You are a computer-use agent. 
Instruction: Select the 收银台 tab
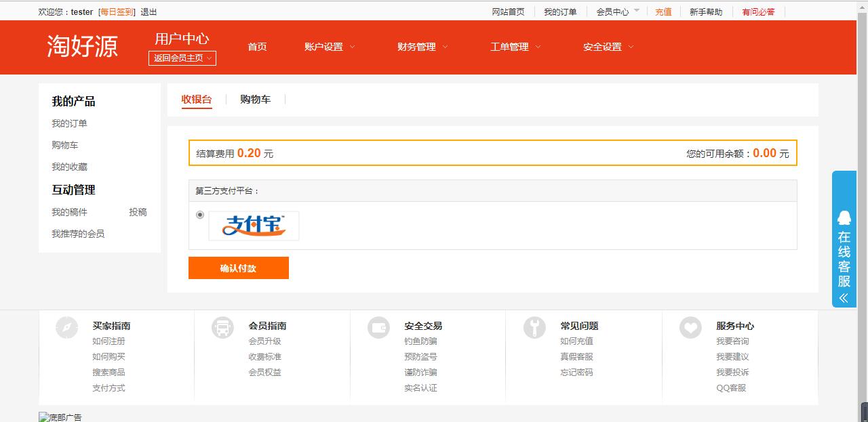click(x=197, y=100)
